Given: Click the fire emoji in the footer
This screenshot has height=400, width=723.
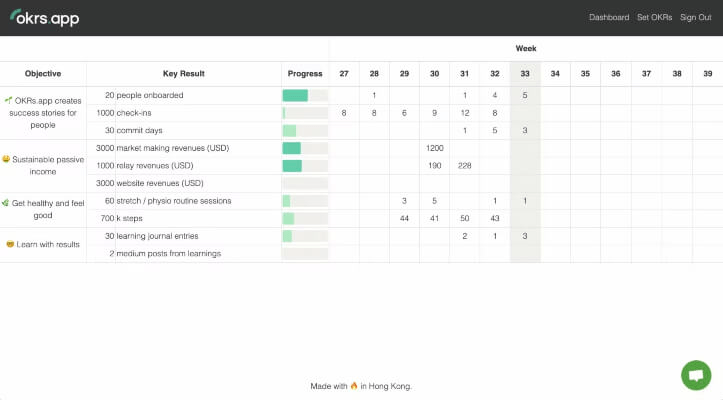Looking at the screenshot, I should coord(354,386).
